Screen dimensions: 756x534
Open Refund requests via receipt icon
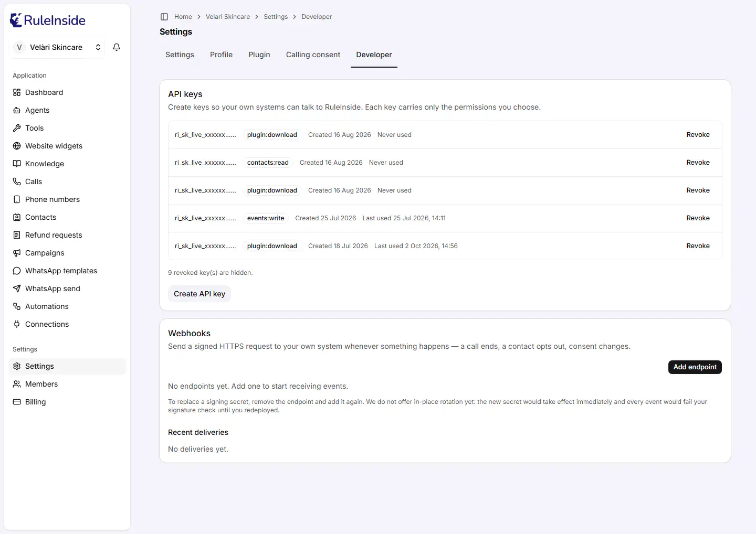click(17, 235)
